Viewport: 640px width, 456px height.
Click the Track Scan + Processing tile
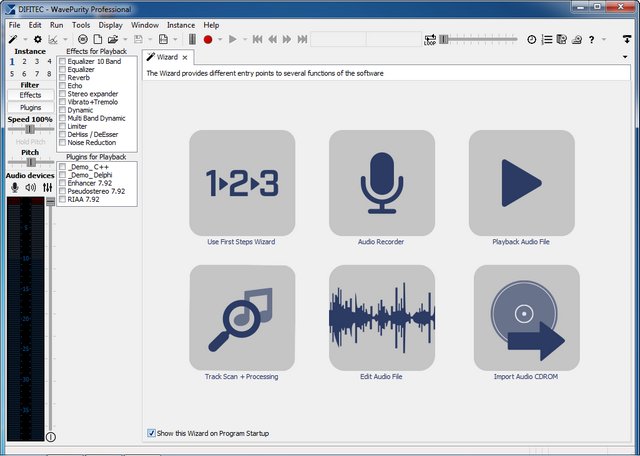(x=241, y=317)
